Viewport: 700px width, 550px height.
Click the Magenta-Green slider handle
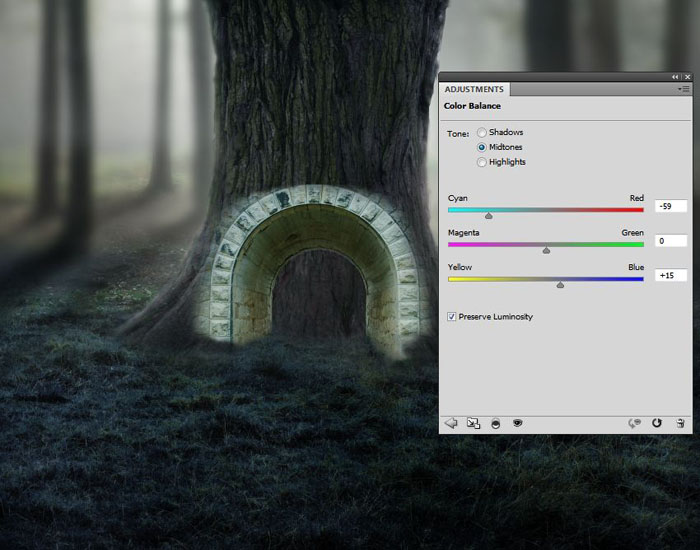pyautogui.click(x=546, y=250)
